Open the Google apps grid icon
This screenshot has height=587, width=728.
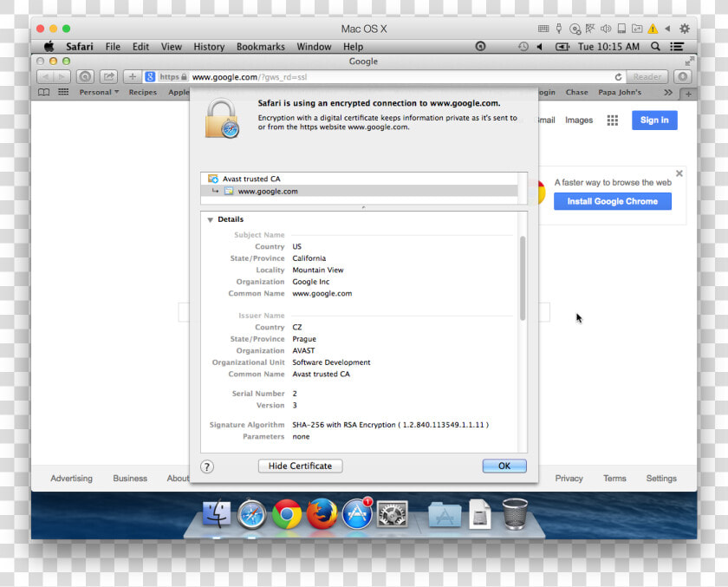(x=613, y=121)
